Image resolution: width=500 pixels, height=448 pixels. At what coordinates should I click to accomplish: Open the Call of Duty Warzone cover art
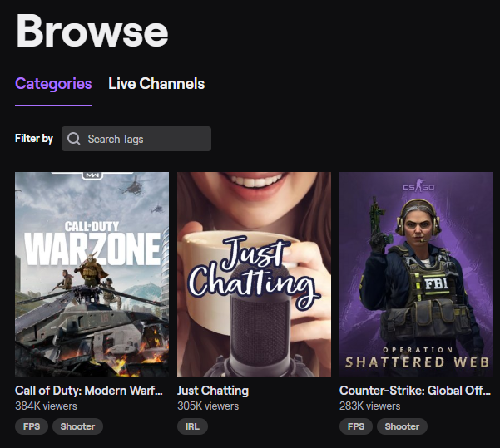92,274
